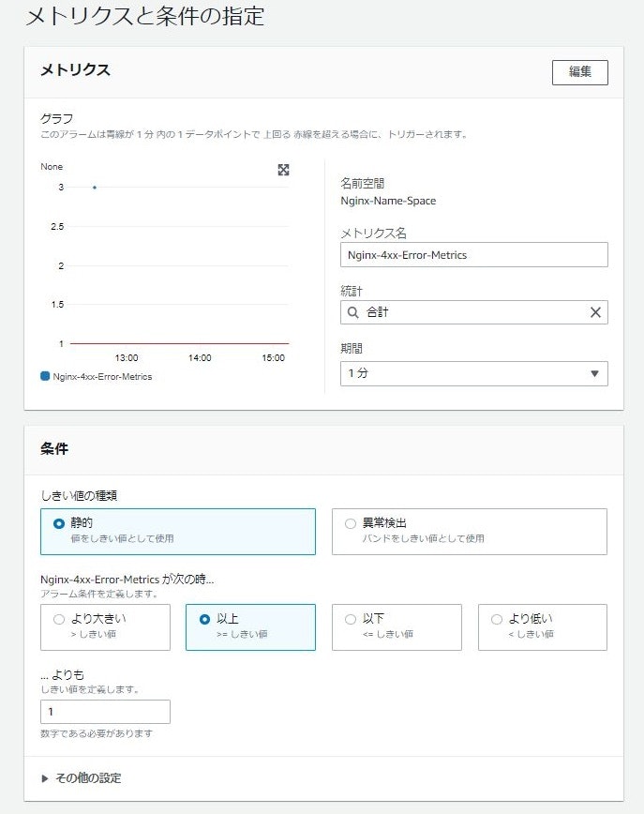Choose the より大きい condition option

(105, 627)
